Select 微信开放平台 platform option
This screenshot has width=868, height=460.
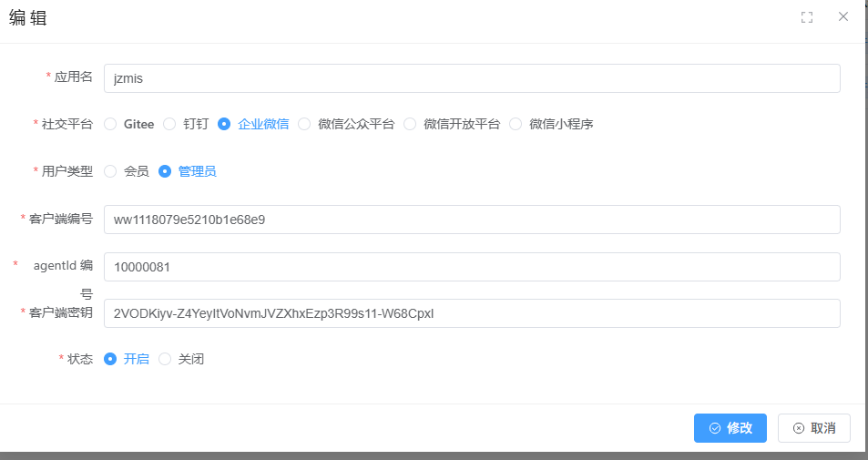(x=410, y=124)
